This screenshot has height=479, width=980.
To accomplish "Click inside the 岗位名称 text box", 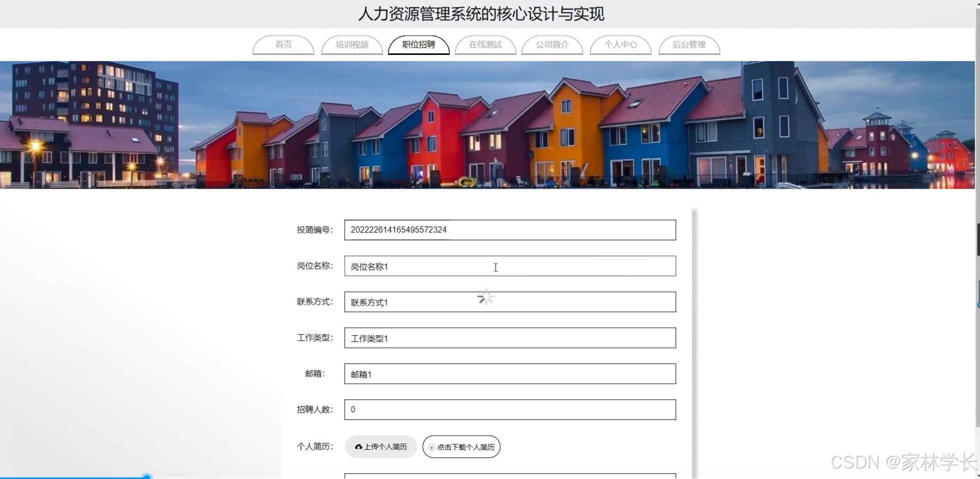I will point(510,266).
